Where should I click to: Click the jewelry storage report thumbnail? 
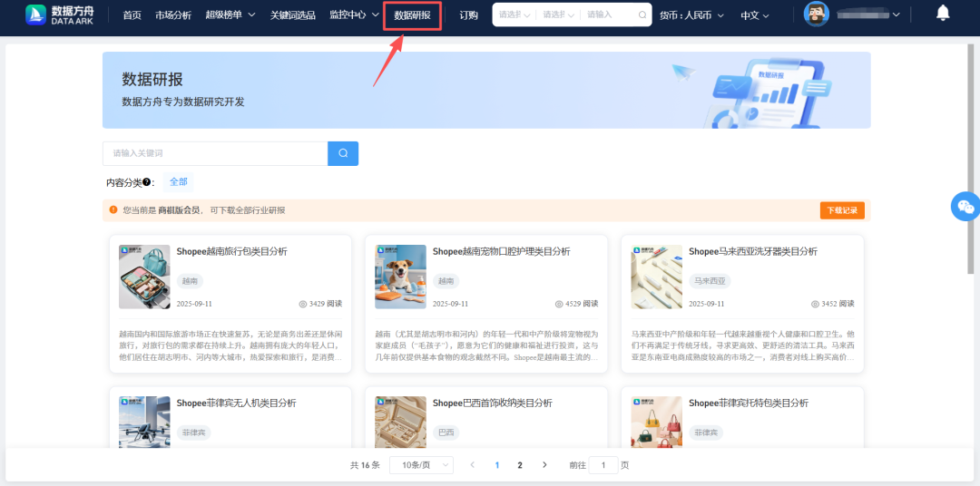coord(401,422)
